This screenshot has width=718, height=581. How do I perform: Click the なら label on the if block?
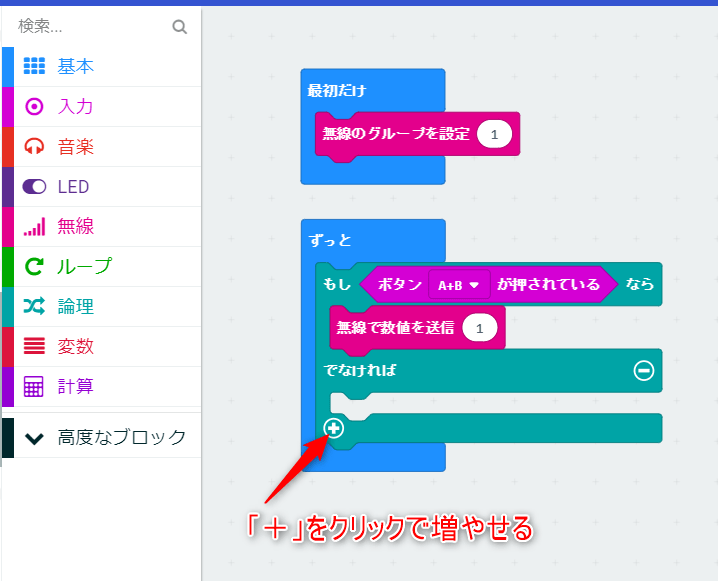point(640,284)
